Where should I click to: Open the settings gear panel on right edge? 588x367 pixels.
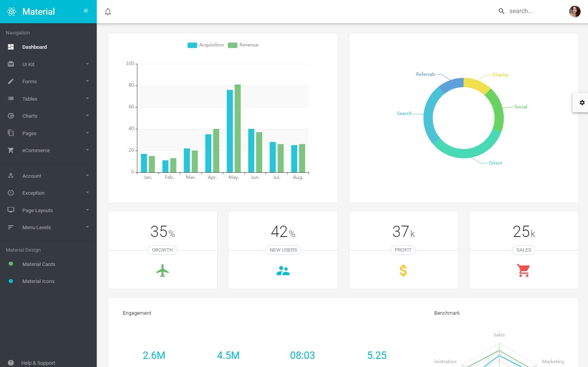[x=582, y=102]
